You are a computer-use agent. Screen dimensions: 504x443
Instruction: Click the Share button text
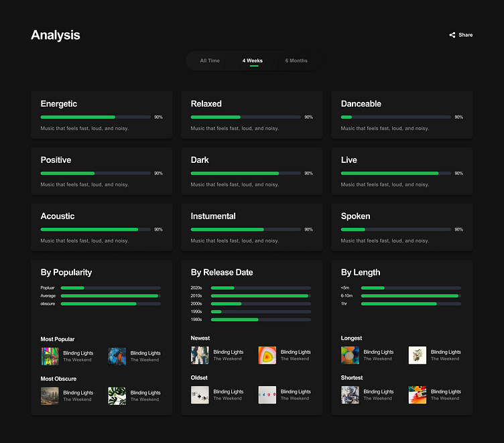click(x=466, y=35)
